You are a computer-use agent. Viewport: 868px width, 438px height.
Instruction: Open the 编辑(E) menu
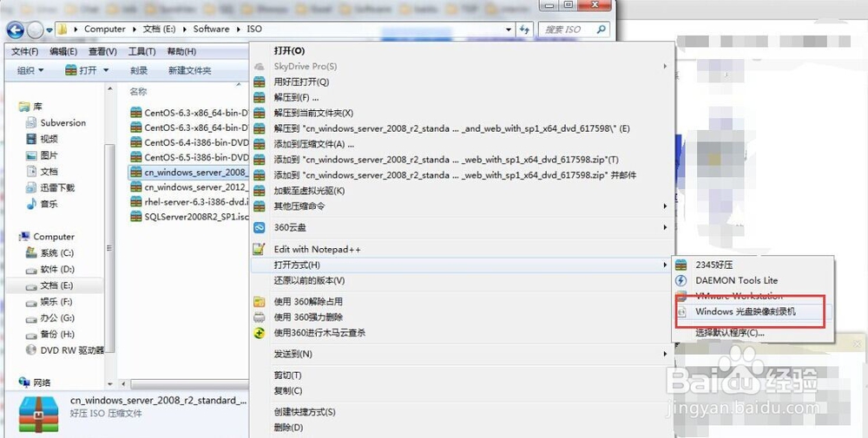click(x=63, y=51)
